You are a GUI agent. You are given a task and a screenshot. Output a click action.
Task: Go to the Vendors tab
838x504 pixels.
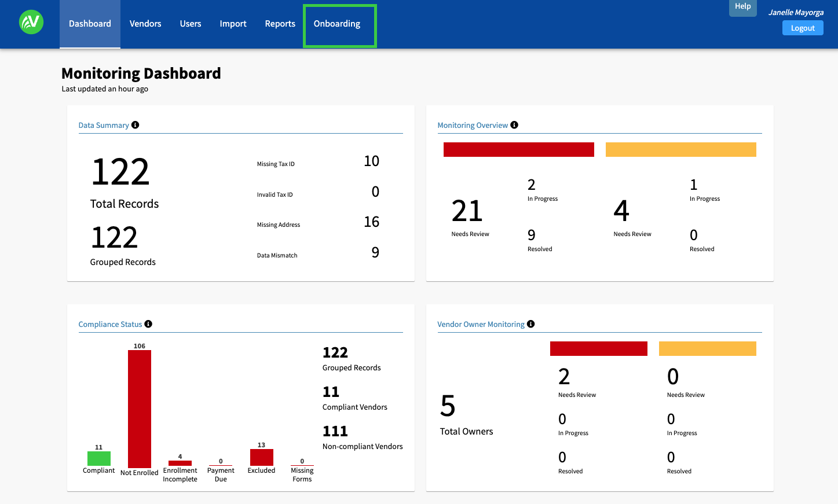click(x=145, y=24)
